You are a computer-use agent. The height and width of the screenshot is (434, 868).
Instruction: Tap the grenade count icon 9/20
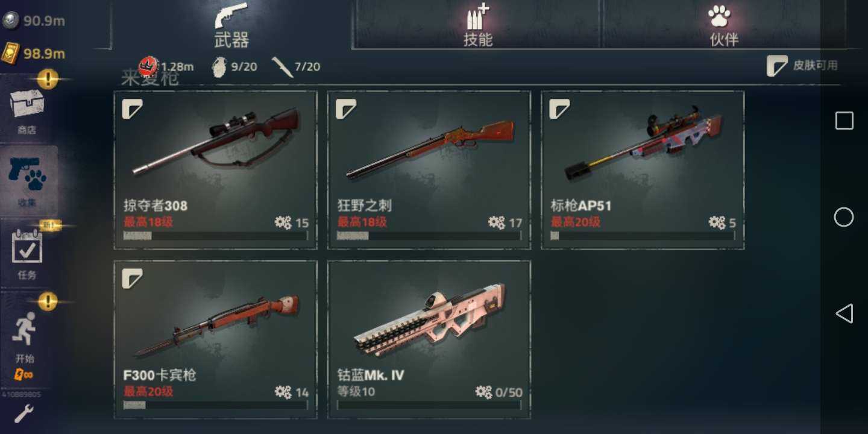tap(219, 66)
